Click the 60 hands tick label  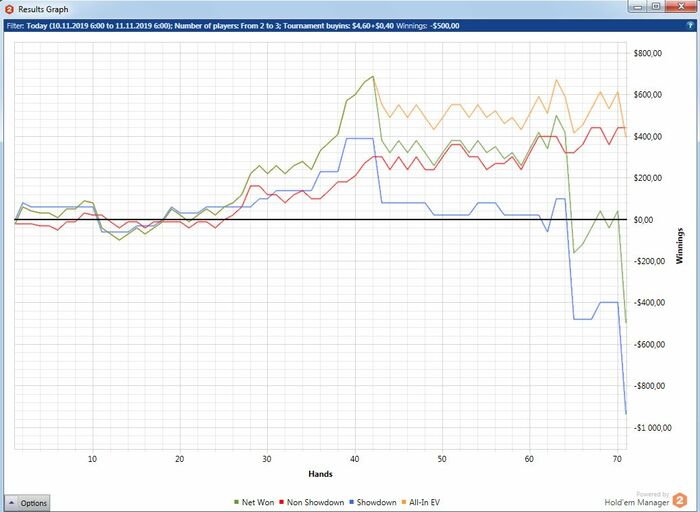tap(529, 459)
